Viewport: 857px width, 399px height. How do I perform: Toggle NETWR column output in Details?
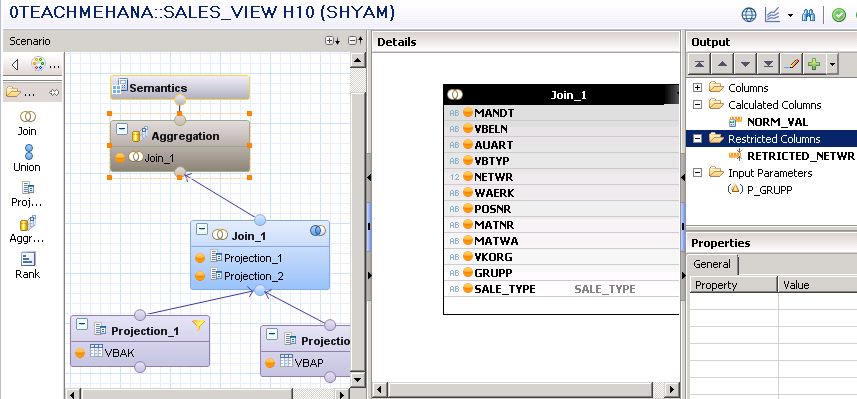[x=467, y=177]
